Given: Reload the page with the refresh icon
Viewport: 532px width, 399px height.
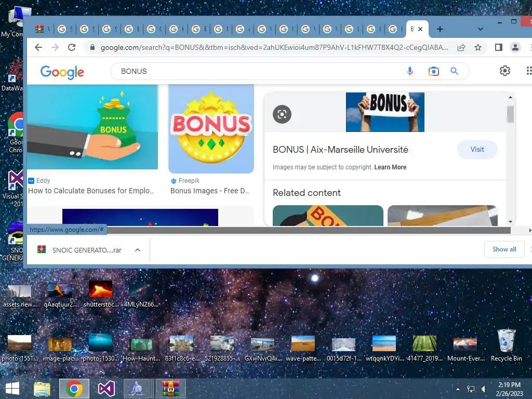Looking at the screenshot, I should [72, 47].
